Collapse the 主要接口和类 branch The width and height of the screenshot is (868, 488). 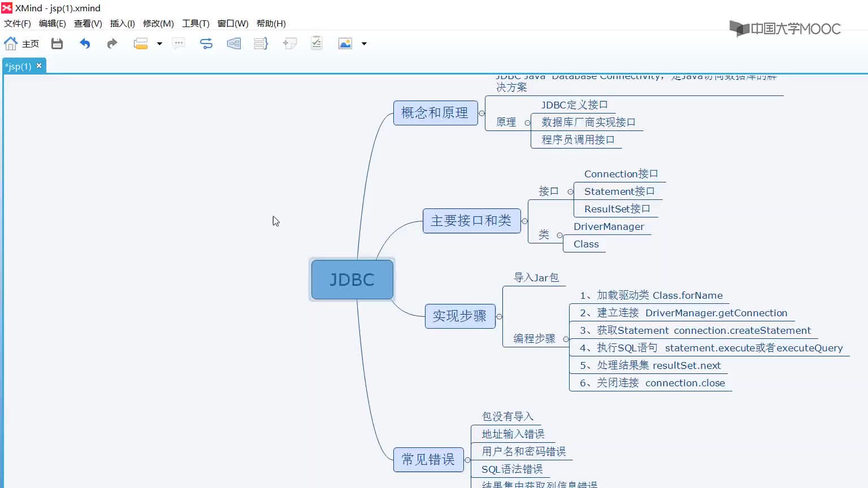(524, 221)
